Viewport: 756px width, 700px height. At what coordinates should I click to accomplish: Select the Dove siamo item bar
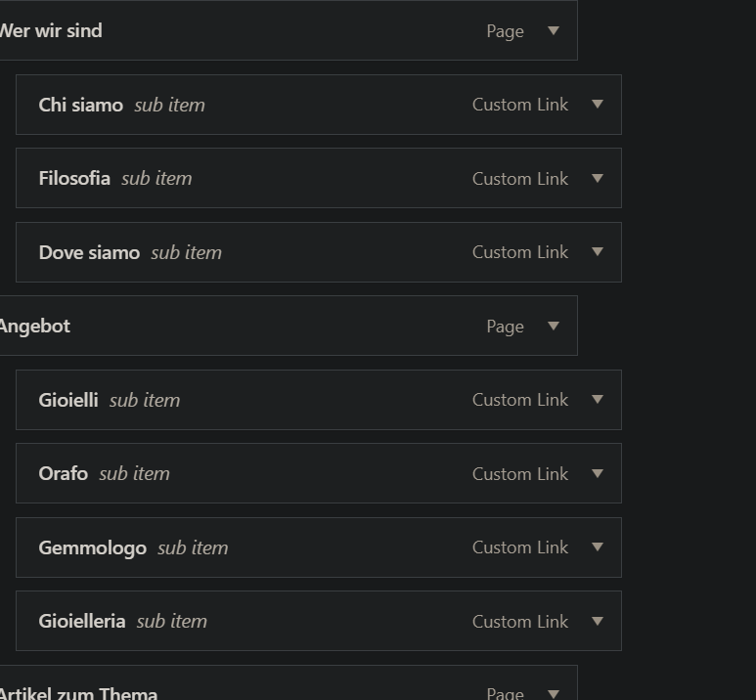(293, 252)
